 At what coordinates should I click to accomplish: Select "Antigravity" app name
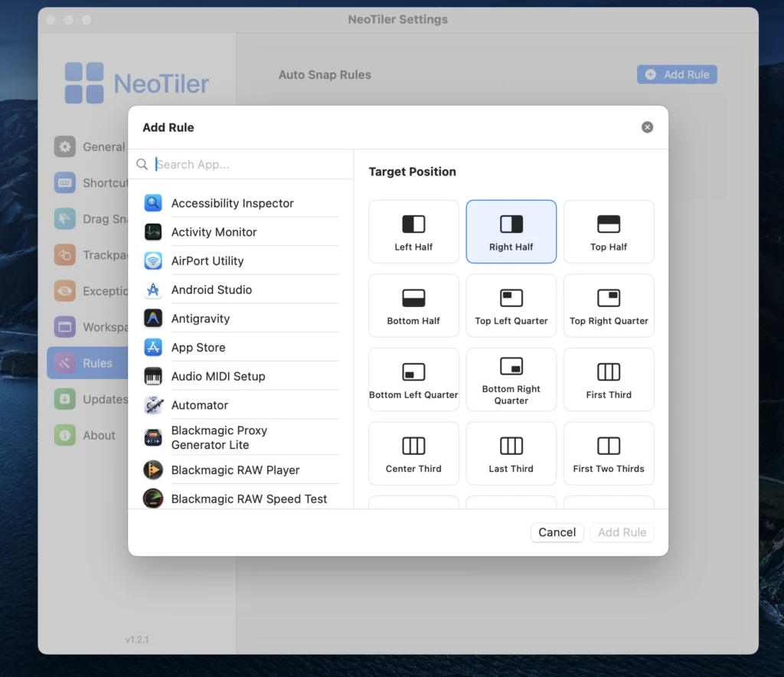pos(201,319)
